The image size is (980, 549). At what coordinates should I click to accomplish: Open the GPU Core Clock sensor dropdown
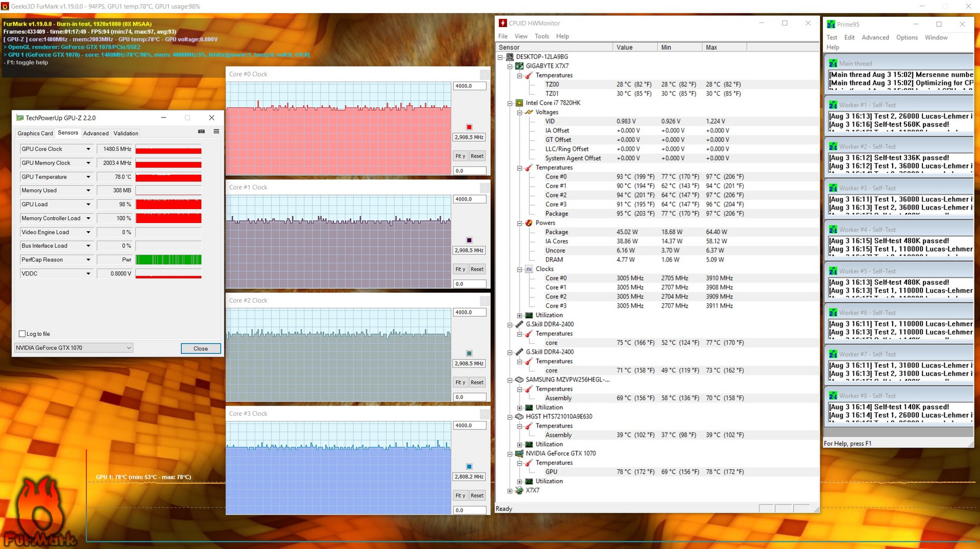pos(88,149)
